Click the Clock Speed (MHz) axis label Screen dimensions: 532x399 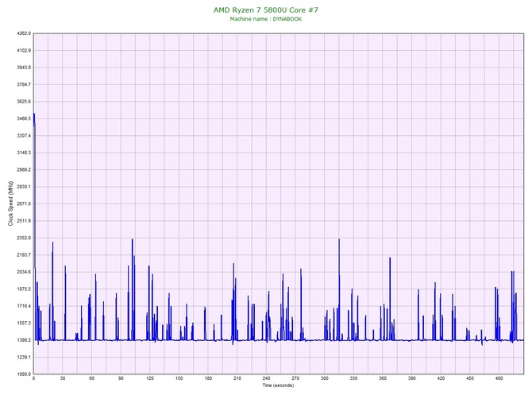click(10, 204)
